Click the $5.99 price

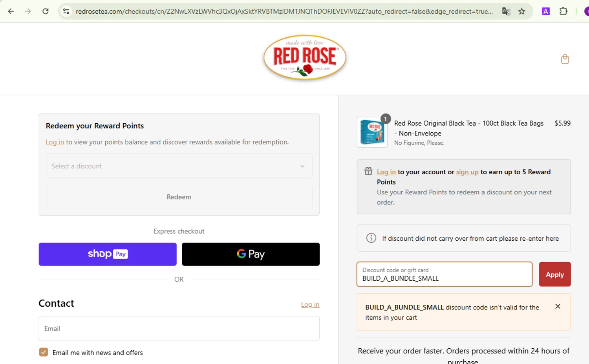[x=562, y=123]
